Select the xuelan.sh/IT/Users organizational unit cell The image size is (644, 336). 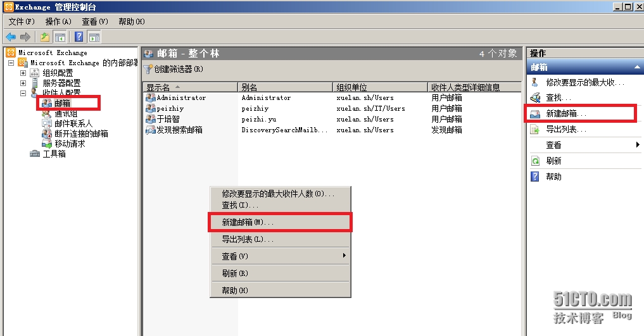click(x=370, y=108)
